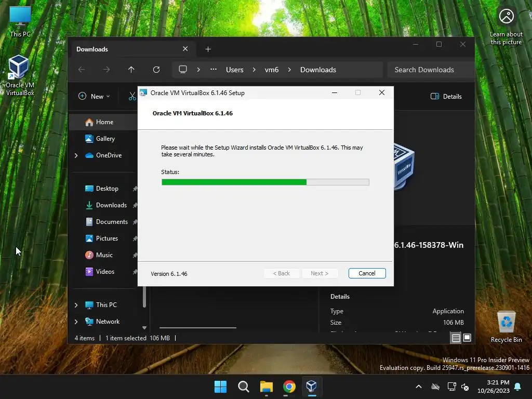This screenshot has width=532, height=399.
Task: Open Documents in the navigation pane
Action: [x=112, y=221]
